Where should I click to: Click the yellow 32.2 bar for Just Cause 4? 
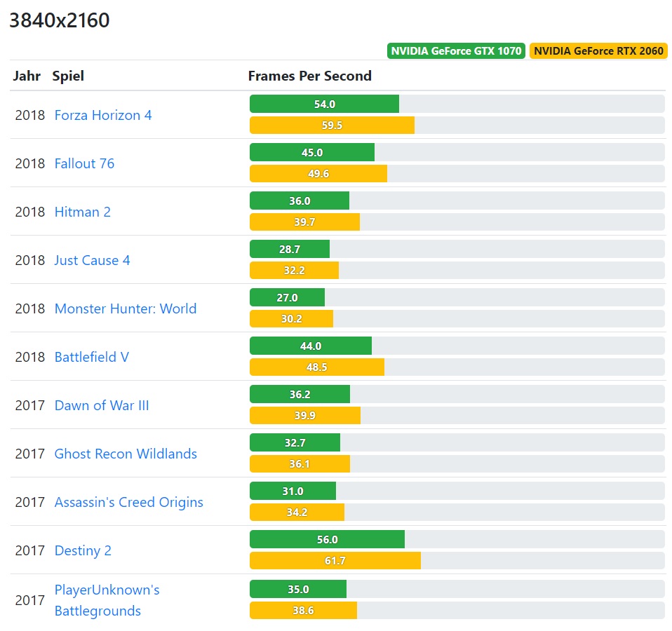pos(295,271)
